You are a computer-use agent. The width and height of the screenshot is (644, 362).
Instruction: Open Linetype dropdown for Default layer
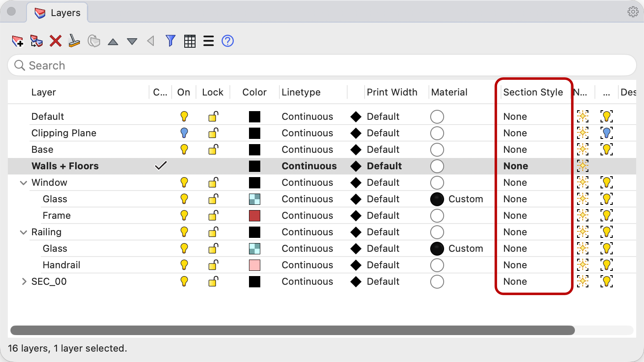pos(307,117)
